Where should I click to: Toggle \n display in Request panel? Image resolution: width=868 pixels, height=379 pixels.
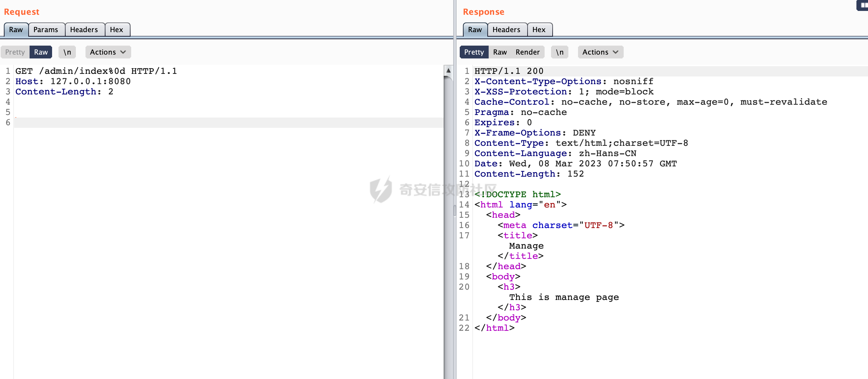click(x=67, y=52)
